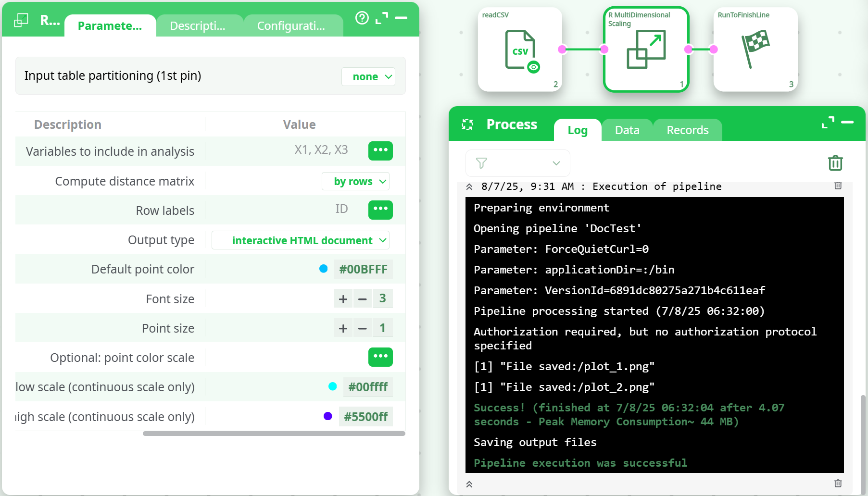Open the Compute distance matrix dropdown

pyautogui.click(x=356, y=182)
